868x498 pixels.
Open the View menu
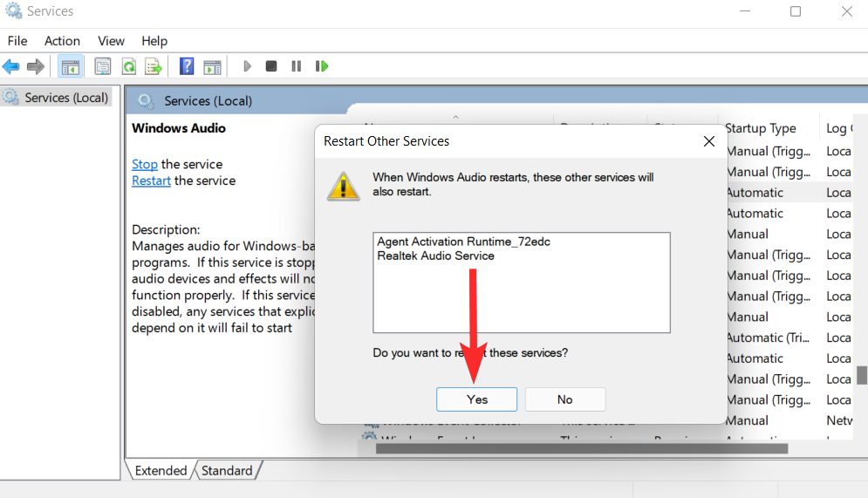click(x=111, y=41)
